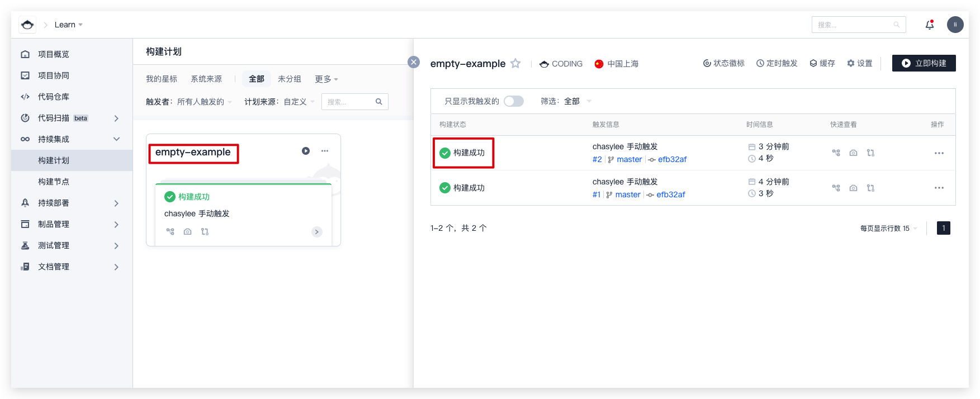View pipeline graph icon for build #1
The height and width of the screenshot is (399, 980).
836,188
